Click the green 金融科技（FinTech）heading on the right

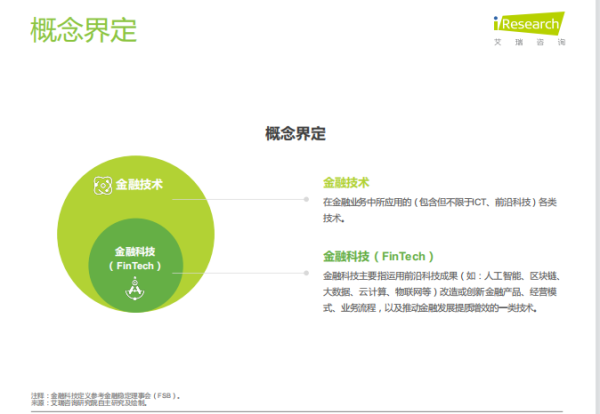coord(377,256)
